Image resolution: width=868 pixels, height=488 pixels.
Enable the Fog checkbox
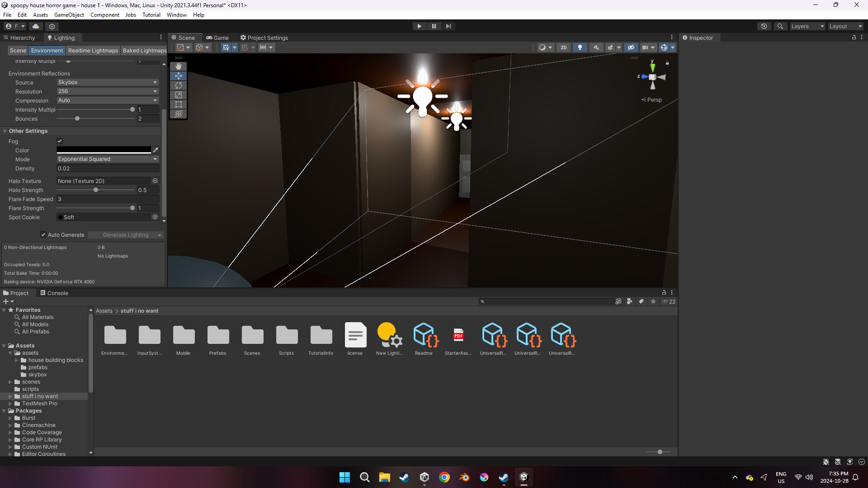[x=59, y=141]
